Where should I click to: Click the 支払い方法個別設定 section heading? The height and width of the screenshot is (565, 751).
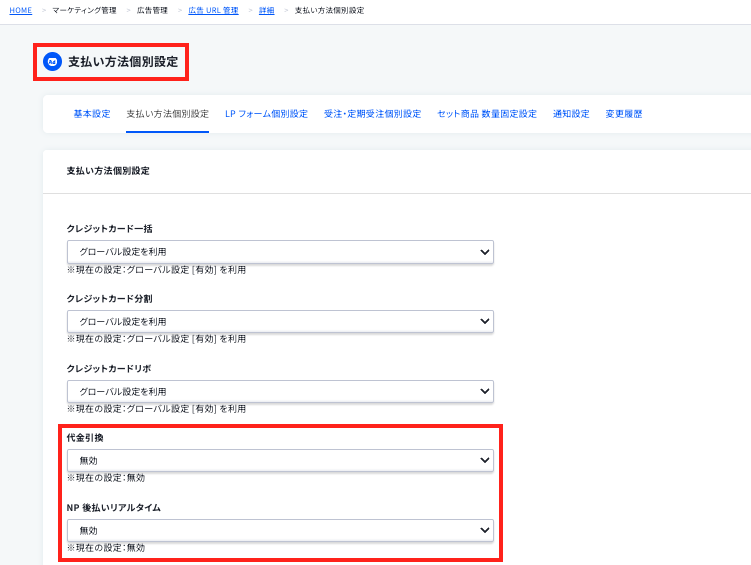tap(108, 171)
